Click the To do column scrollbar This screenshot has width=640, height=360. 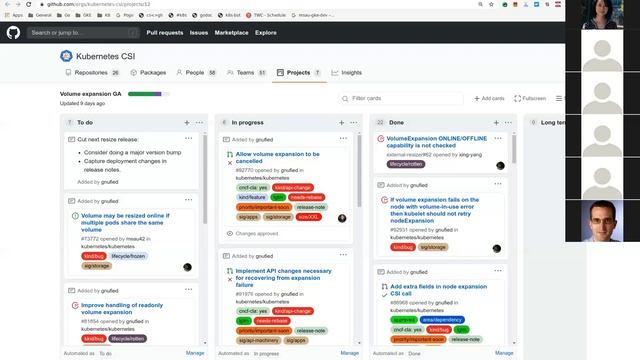205,180
